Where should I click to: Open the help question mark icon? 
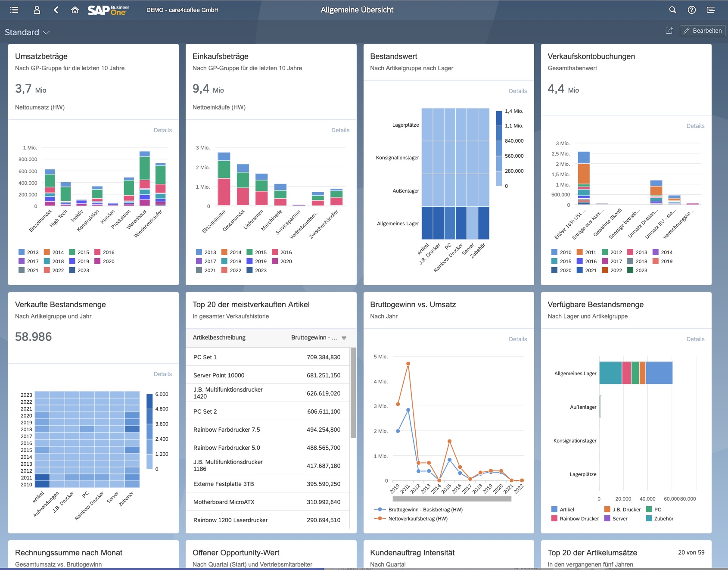[691, 10]
